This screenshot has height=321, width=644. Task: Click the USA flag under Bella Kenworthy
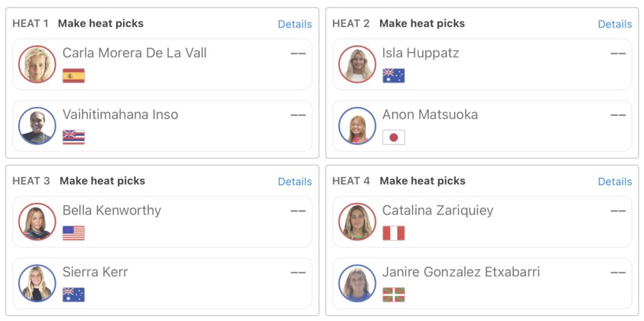74,233
